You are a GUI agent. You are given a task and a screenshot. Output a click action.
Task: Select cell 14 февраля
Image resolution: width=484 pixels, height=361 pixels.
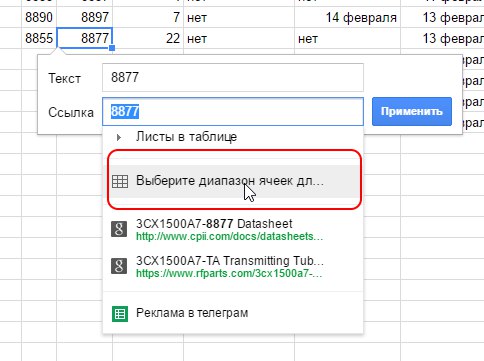[x=347, y=17]
